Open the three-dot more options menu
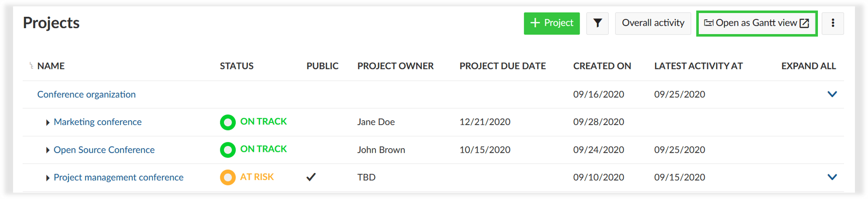The width and height of the screenshot is (868, 199). click(x=832, y=23)
